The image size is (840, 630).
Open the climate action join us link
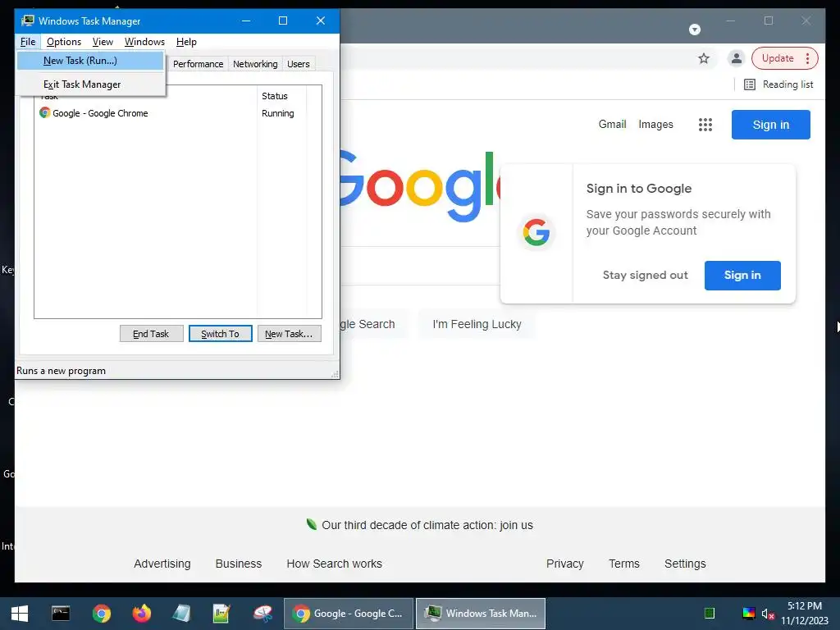click(x=427, y=525)
